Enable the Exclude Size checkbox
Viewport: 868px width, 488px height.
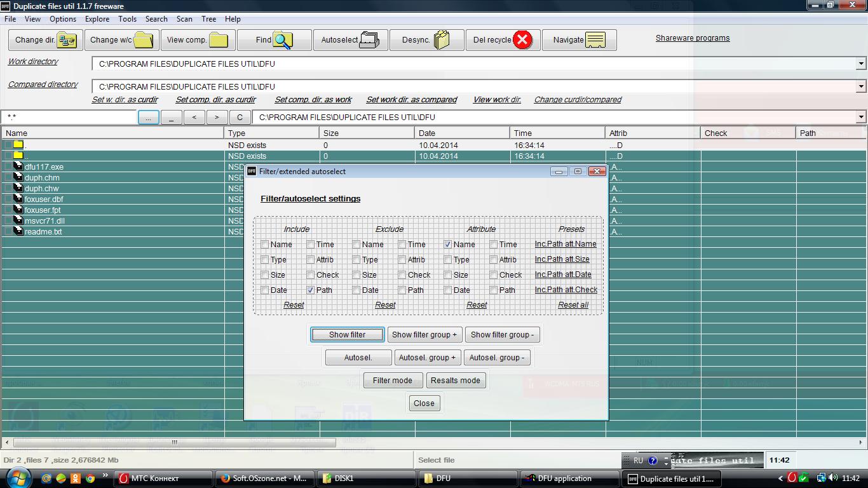(x=356, y=275)
